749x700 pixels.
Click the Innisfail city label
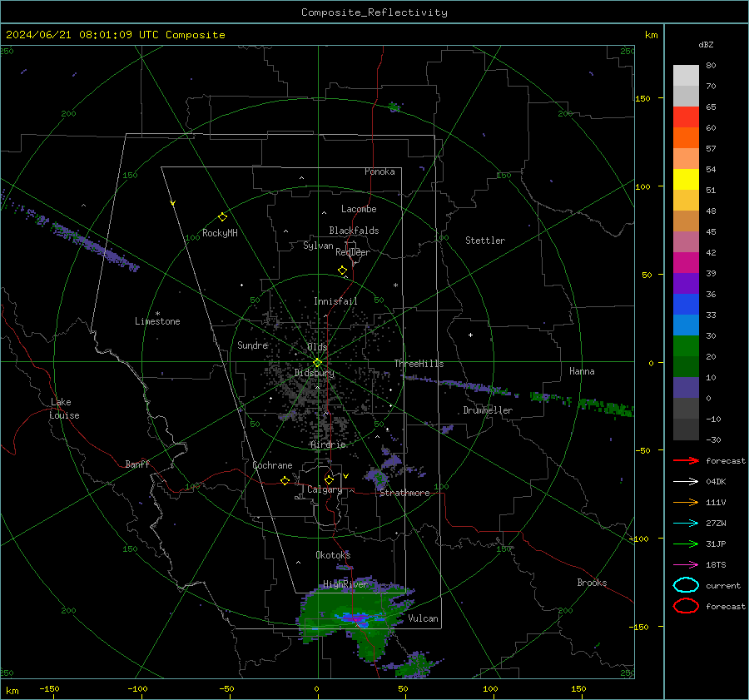335,301
